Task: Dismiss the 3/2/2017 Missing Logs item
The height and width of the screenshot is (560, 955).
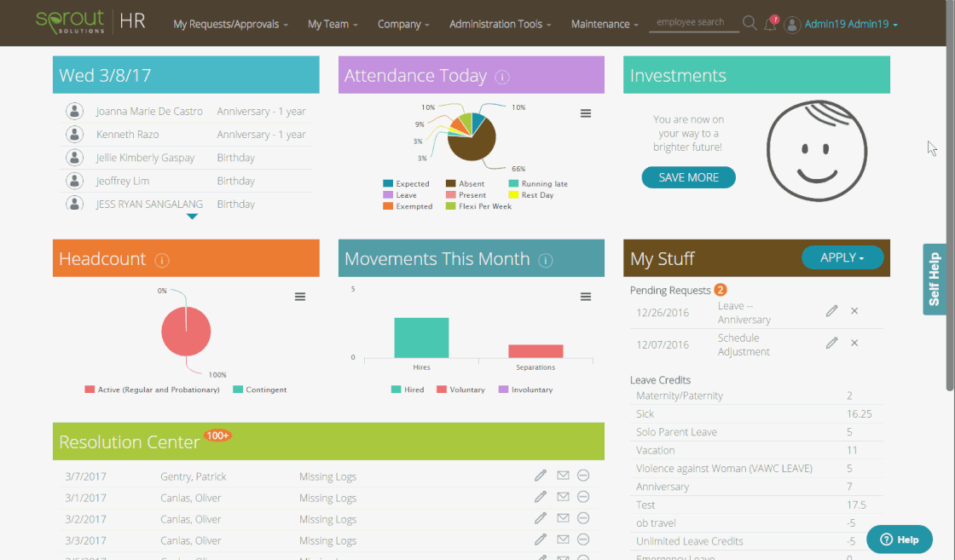Action: click(x=583, y=517)
